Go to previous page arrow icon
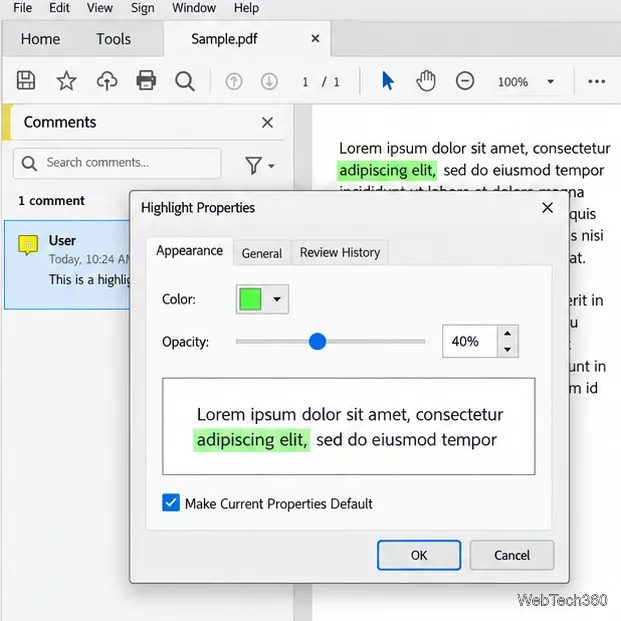Viewport: 621px width, 621px height. point(234,82)
